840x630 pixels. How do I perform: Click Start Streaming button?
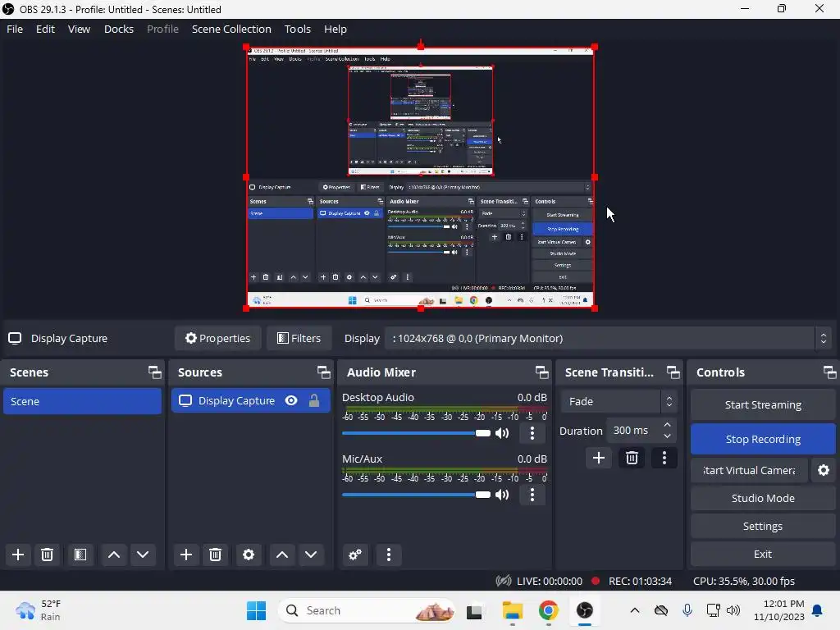click(763, 405)
